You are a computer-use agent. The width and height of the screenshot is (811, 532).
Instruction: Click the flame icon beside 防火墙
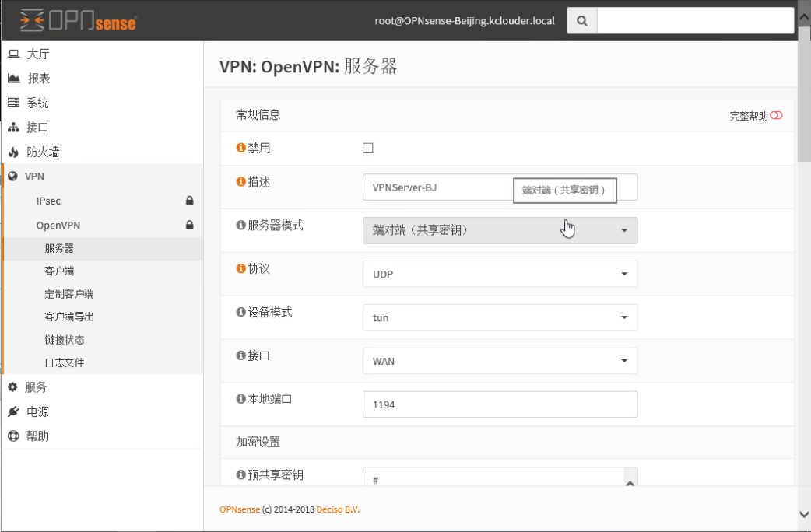(13, 152)
